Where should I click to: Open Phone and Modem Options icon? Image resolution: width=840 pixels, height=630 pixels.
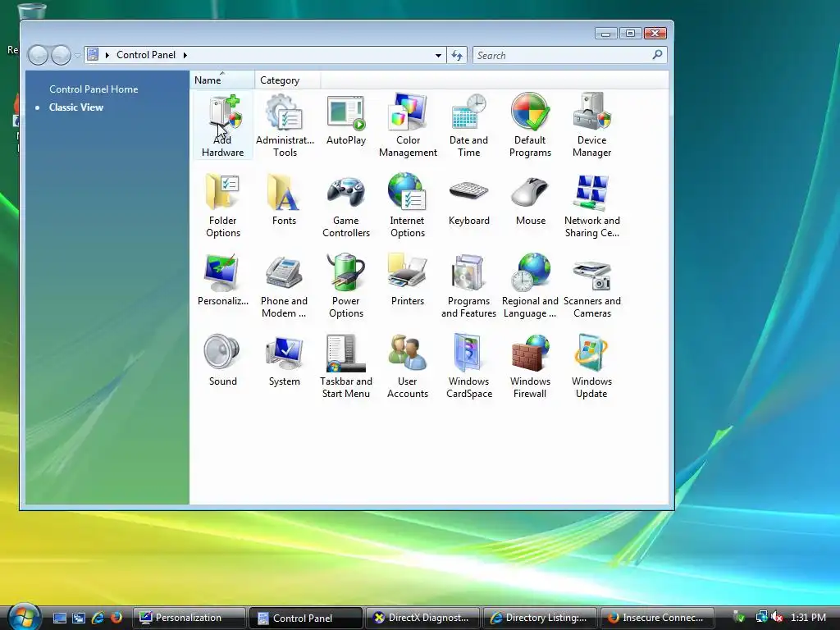(x=285, y=286)
